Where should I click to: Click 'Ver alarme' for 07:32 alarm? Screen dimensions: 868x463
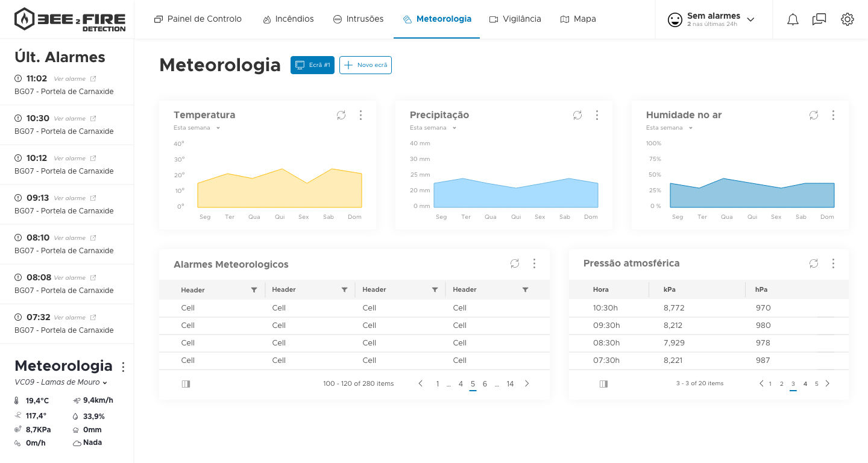point(70,318)
